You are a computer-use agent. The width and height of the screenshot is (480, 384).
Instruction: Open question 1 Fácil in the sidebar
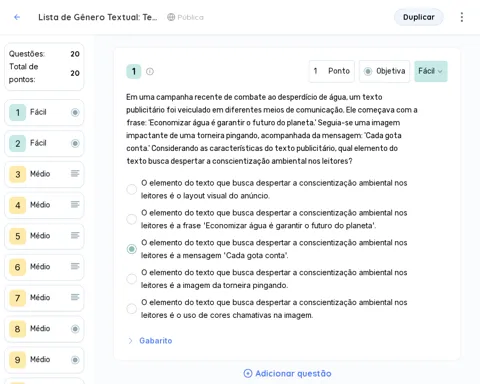[44, 112]
